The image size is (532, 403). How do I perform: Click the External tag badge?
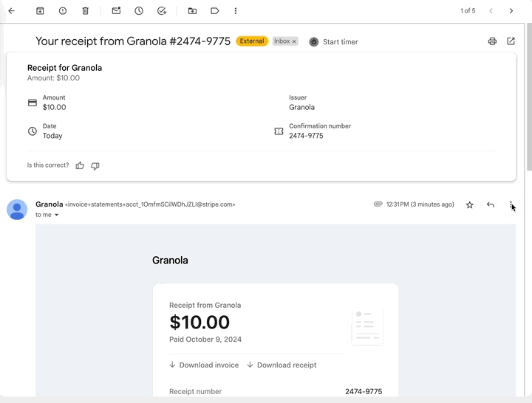coord(252,41)
